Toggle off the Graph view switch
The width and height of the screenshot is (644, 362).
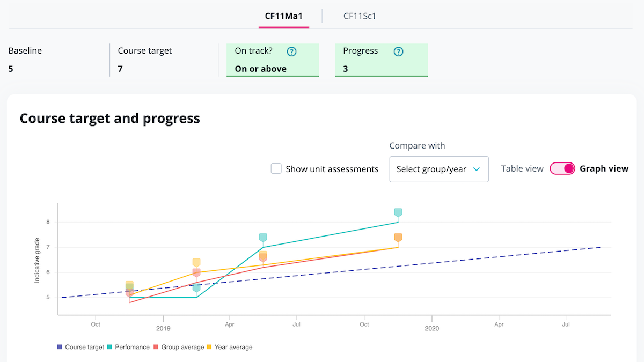pos(562,168)
